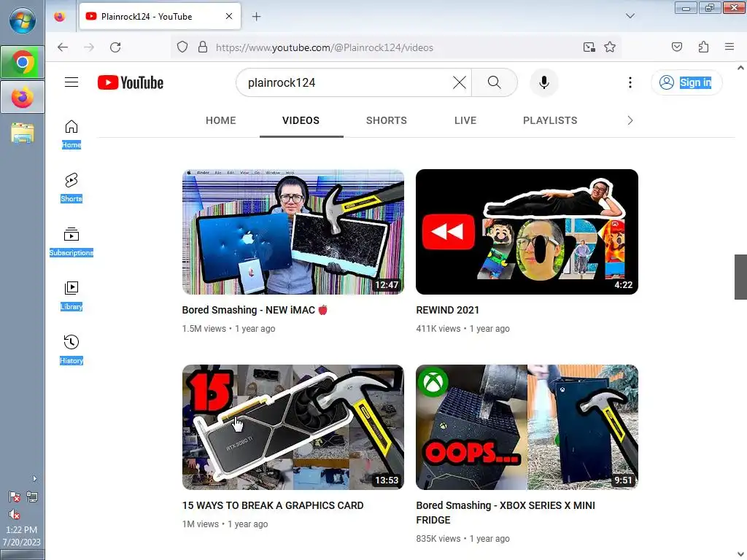The height and width of the screenshot is (560, 747).
Task: Open the 15 Ways graphics card thumbnail
Action: (x=293, y=427)
